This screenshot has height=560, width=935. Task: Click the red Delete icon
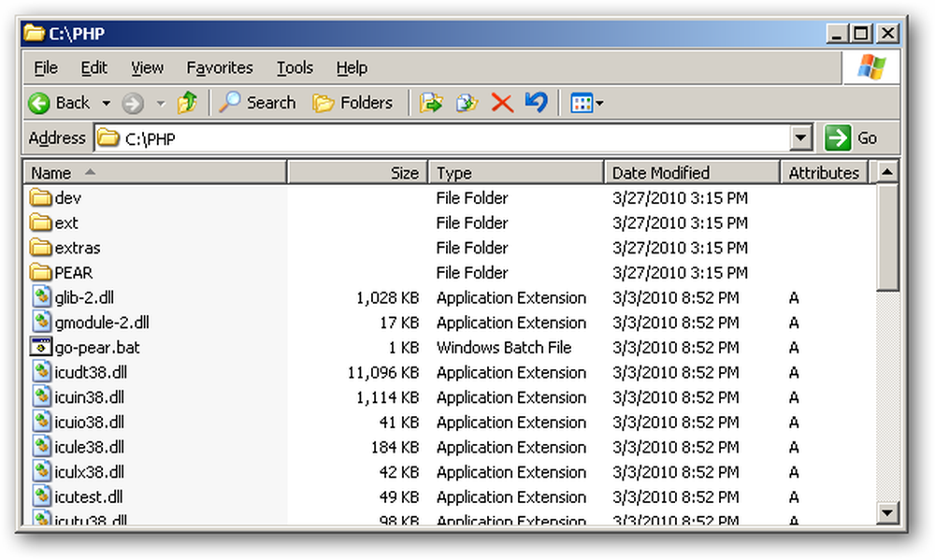[x=502, y=103]
